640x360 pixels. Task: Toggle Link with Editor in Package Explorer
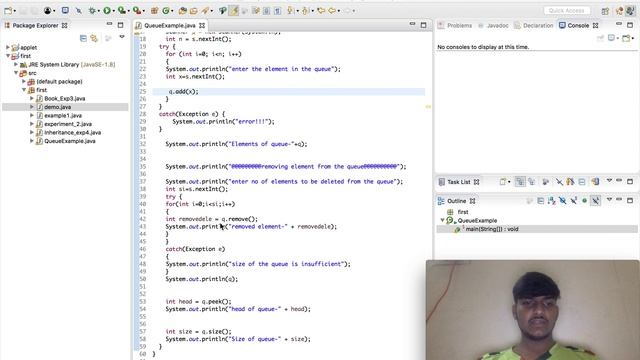tap(94, 38)
